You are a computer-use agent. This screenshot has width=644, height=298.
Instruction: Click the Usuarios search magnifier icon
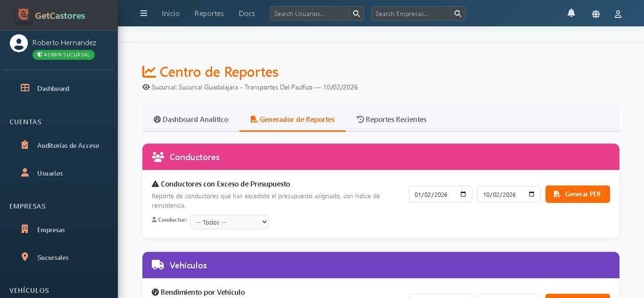point(356,13)
